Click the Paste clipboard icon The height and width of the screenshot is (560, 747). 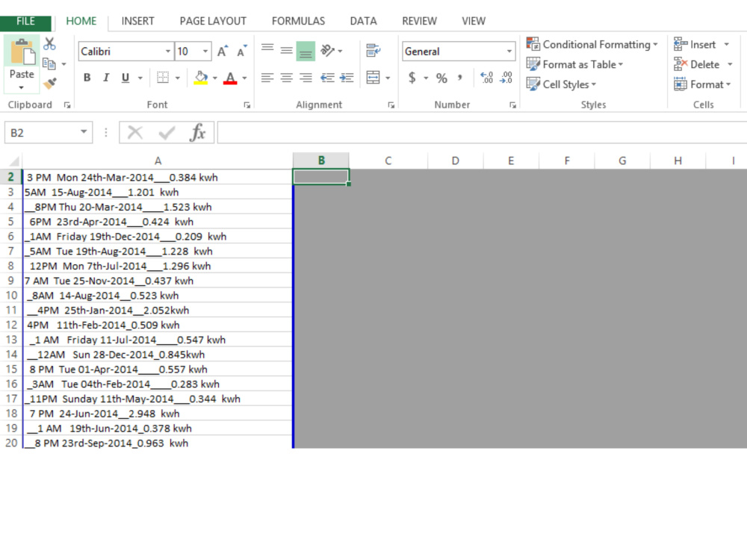[x=22, y=52]
